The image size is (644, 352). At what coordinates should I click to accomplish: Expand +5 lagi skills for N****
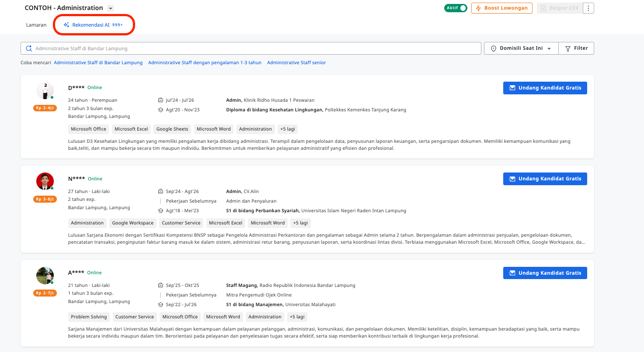(x=301, y=223)
